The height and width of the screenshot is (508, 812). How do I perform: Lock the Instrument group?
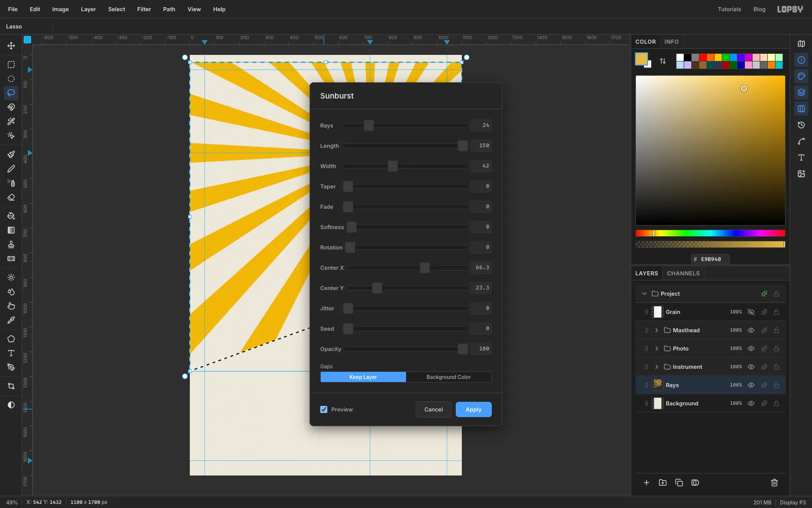[x=776, y=367]
